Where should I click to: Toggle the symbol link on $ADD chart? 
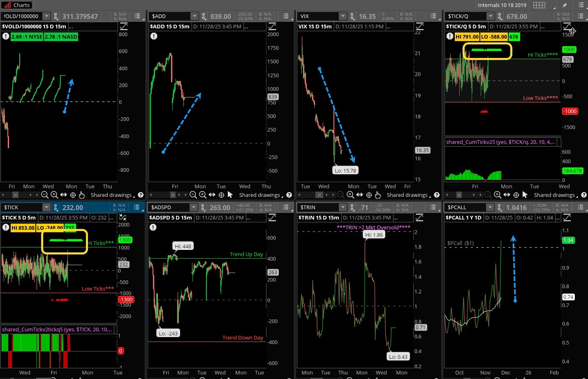[204, 16]
